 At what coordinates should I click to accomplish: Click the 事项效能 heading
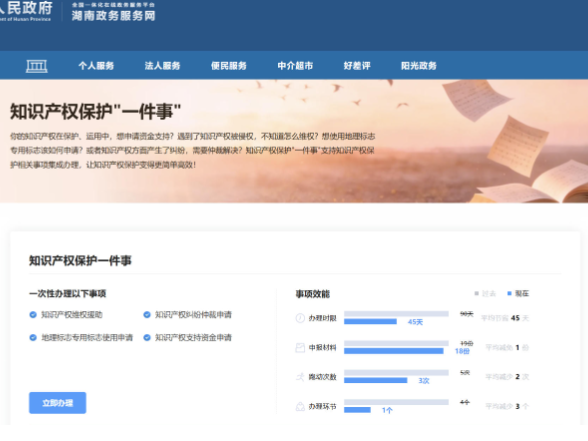click(313, 294)
